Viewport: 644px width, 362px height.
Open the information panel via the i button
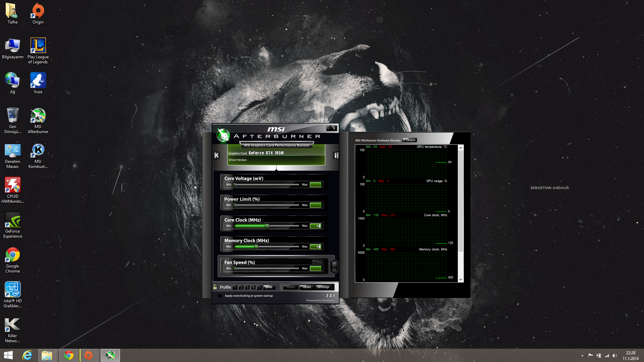pyautogui.click(x=335, y=155)
